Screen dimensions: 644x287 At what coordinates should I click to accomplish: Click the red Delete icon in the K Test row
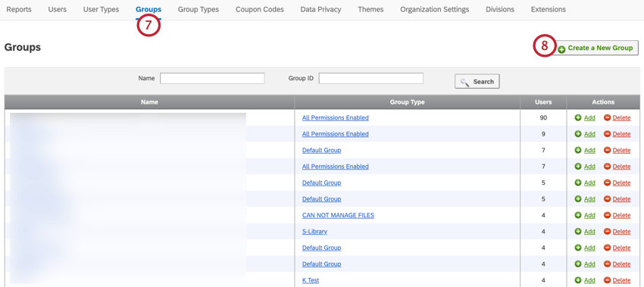607,280
